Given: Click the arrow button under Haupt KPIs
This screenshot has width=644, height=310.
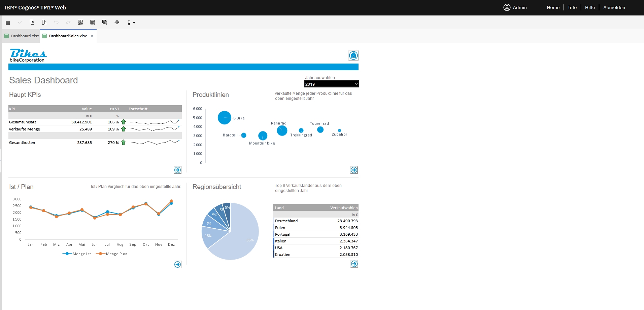Looking at the screenshot, I should tap(178, 170).
